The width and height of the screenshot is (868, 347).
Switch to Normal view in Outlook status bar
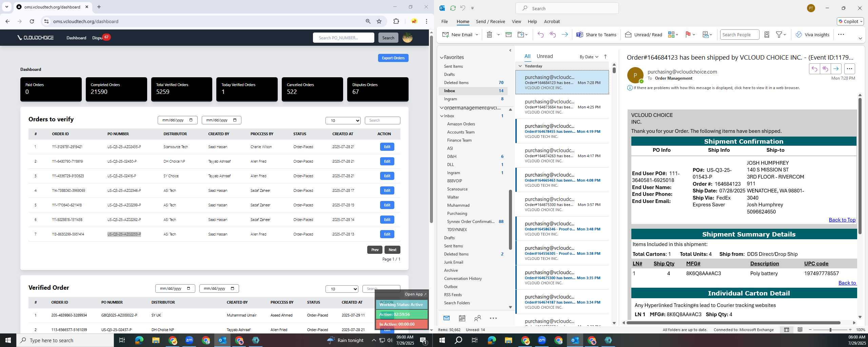pyautogui.click(x=786, y=329)
